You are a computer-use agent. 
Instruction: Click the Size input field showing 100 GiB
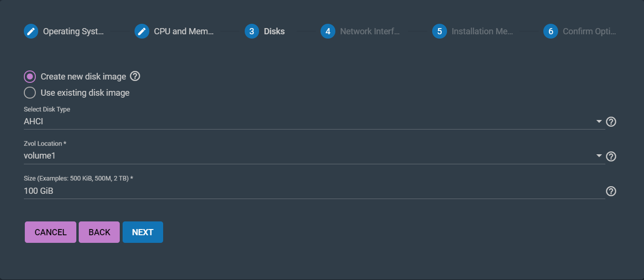coord(314,191)
